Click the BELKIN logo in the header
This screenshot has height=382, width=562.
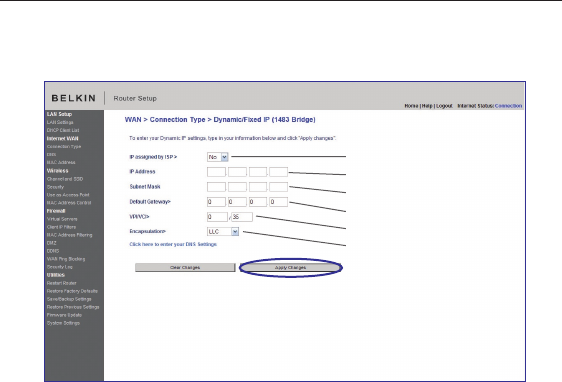(x=73, y=98)
